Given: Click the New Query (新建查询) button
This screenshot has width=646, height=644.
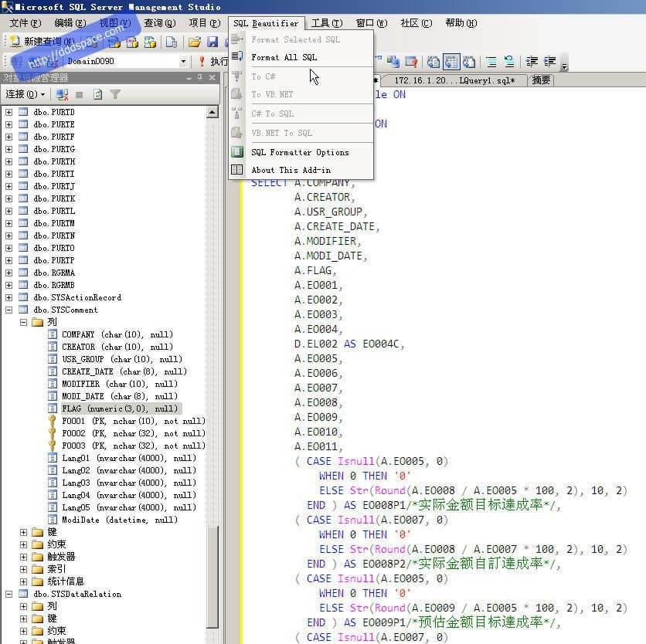Looking at the screenshot, I should click(x=42, y=41).
